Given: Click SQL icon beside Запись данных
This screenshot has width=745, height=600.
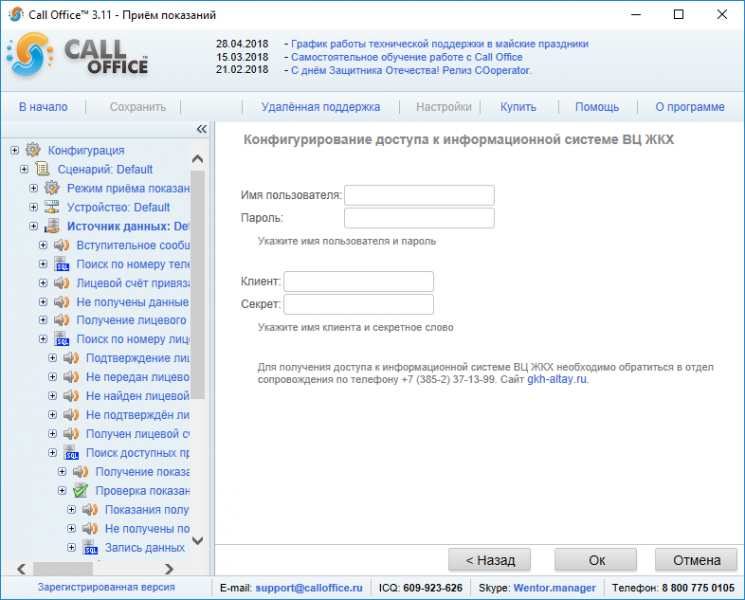Looking at the screenshot, I should (x=90, y=547).
